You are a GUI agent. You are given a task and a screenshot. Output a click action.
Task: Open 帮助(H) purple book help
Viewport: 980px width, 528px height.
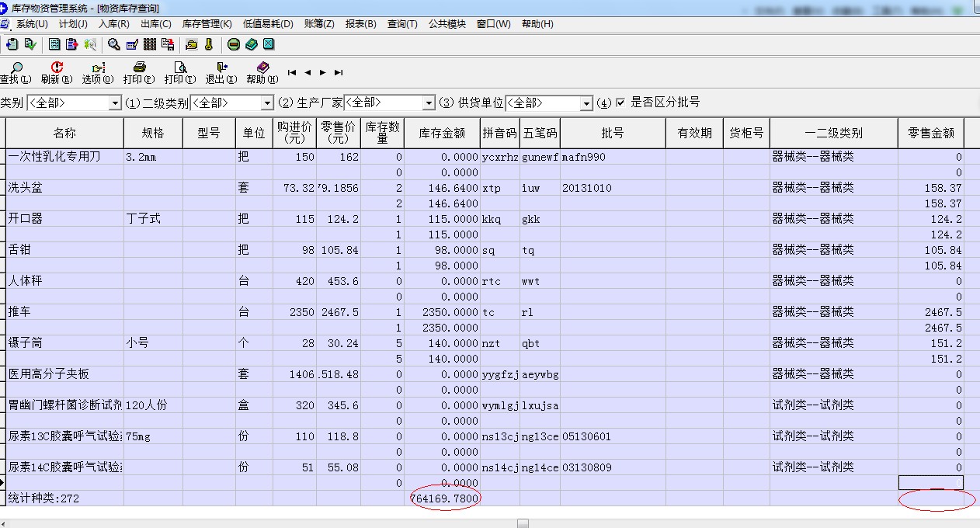tap(262, 73)
